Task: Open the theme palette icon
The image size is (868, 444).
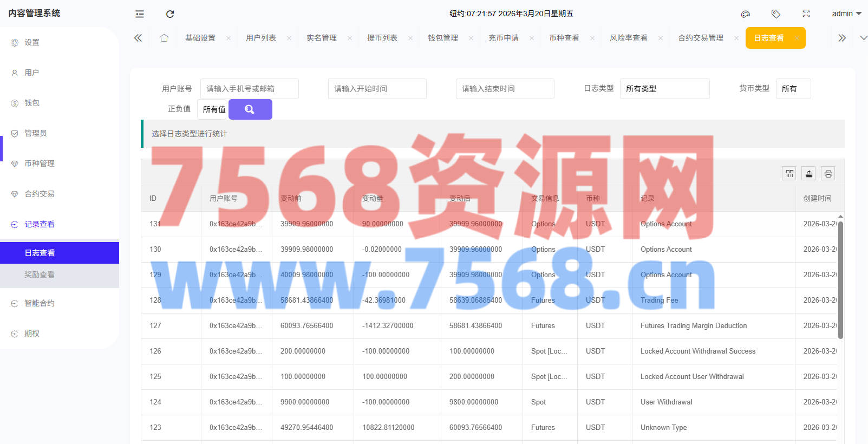Action: pyautogui.click(x=746, y=14)
